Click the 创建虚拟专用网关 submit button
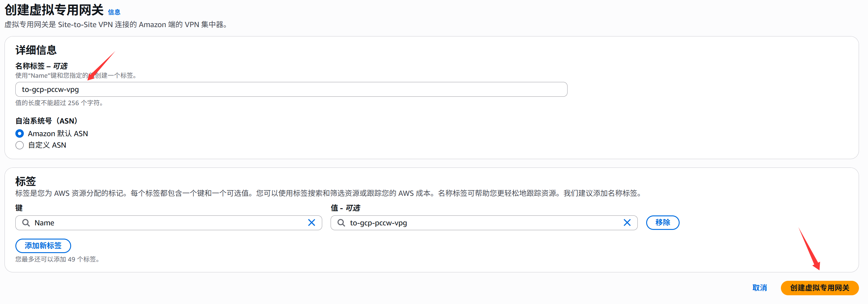 [819, 288]
